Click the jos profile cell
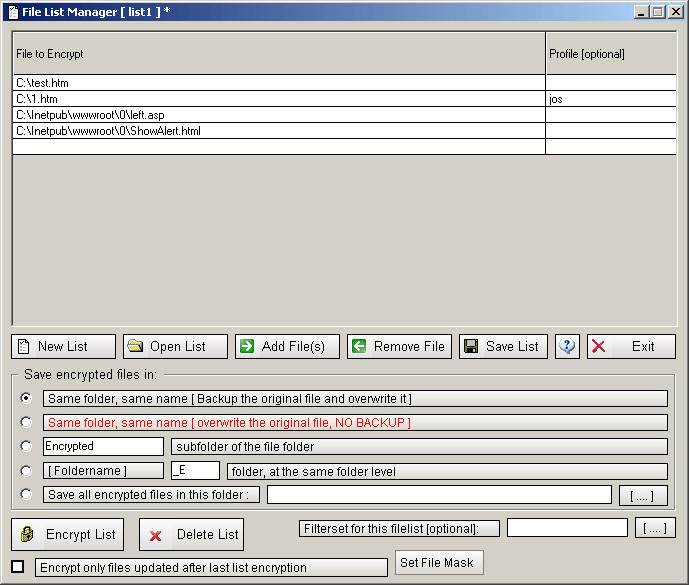 [611, 98]
